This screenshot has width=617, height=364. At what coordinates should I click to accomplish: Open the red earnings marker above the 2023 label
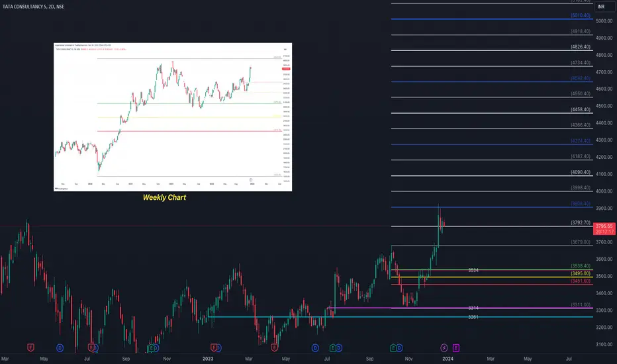tap(214, 347)
